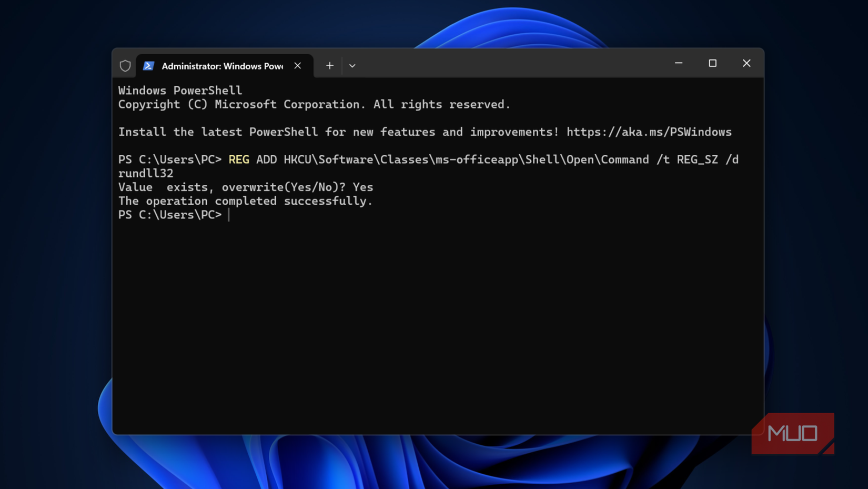Click the 'Copyright (C) Microsoft Corporation' line
Image resolution: width=868 pixels, height=489 pixels.
pyautogui.click(x=315, y=104)
